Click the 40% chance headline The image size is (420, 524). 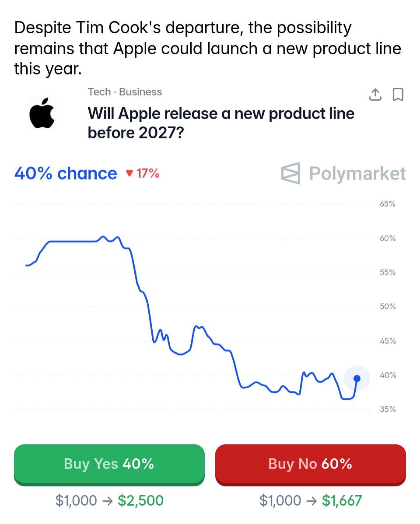[x=66, y=174]
